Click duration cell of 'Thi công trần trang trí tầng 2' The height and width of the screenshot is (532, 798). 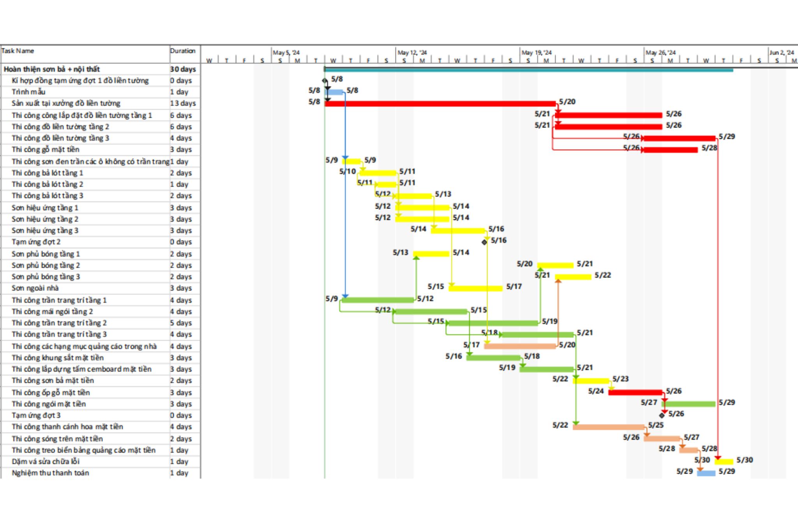point(181,323)
